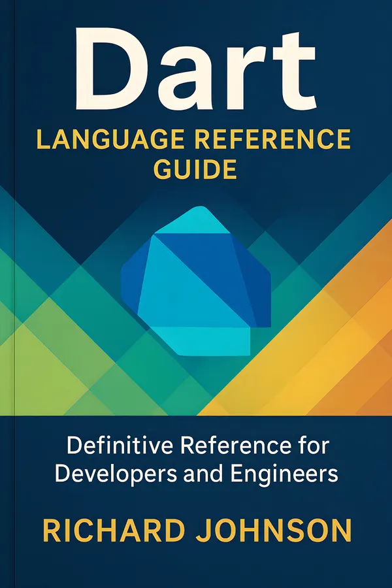Click "Definitive Reference for" subtitle line
The height and width of the screenshot is (588, 392).
[198, 446]
